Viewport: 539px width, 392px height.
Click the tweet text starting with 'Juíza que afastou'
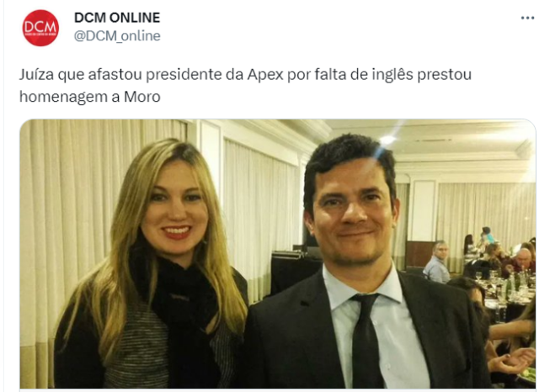(245, 86)
